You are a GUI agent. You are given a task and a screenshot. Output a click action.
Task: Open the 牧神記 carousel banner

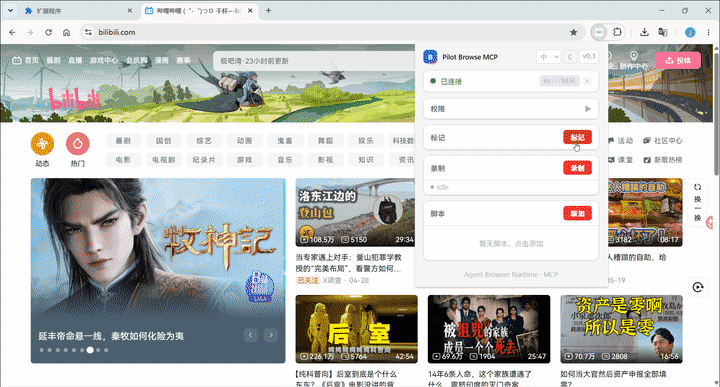click(158, 271)
